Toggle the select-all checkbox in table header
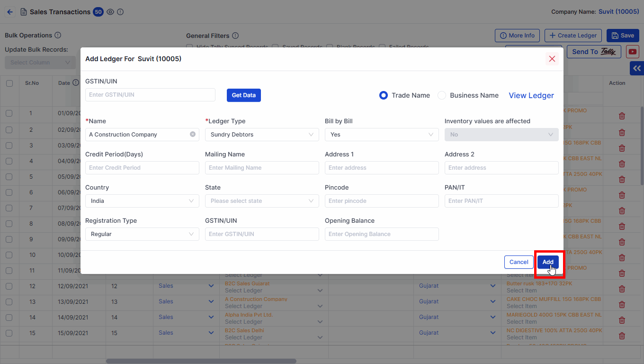The height and width of the screenshot is (364, 644). click(9, 83)
